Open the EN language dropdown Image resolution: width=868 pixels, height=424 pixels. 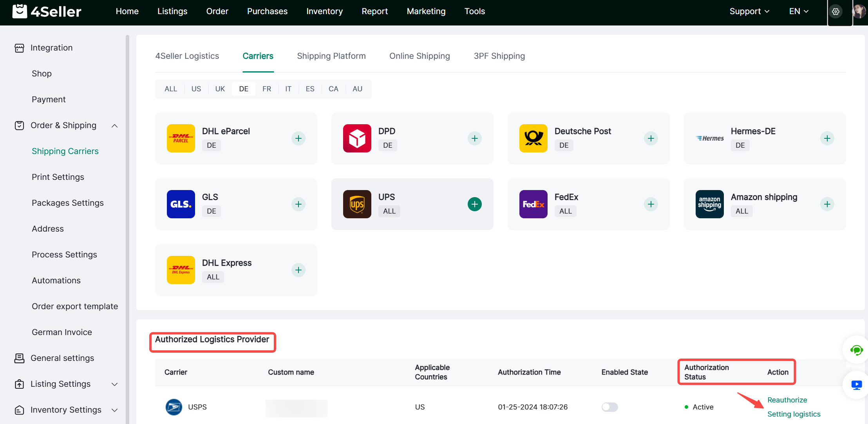tap(798, 11)
